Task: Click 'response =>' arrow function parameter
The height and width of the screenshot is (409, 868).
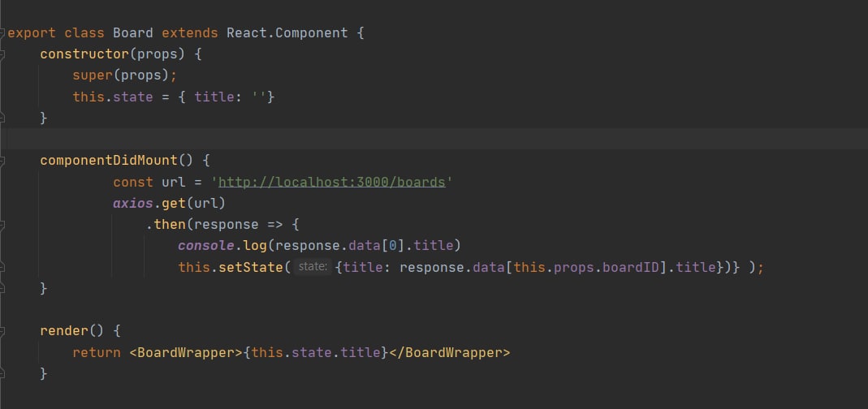Action: click(239, 225)
